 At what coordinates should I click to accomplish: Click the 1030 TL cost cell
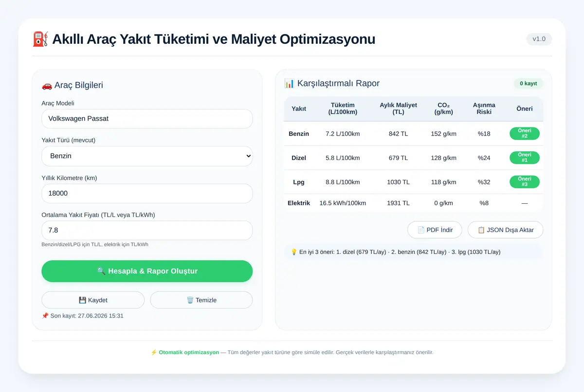point(399,182)
